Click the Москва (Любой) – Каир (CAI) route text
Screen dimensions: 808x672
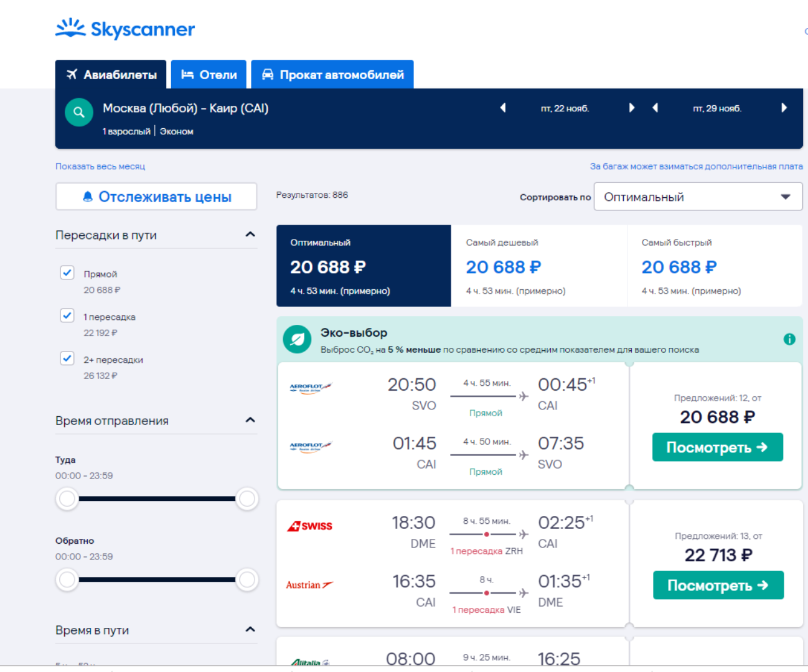[186, 108]
